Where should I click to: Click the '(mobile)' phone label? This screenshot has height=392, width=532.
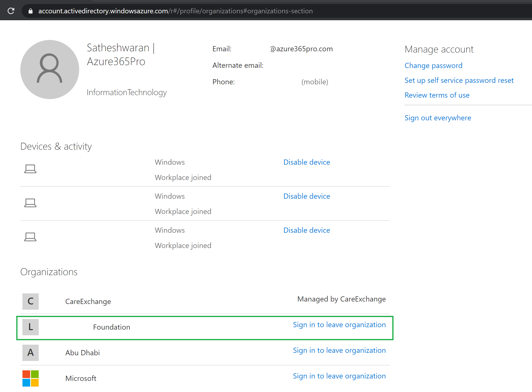click(x=315, y=82)
